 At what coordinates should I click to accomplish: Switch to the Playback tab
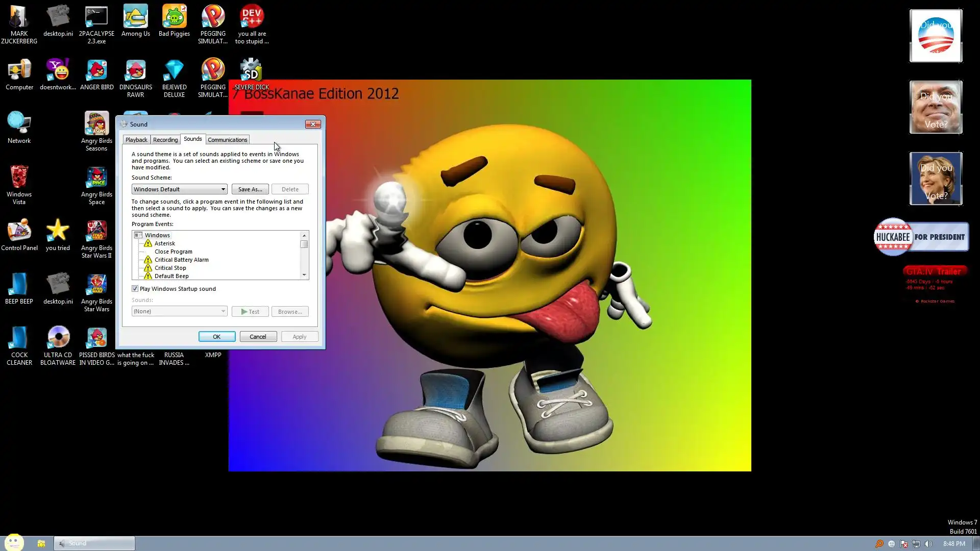(x=136, y=140)
